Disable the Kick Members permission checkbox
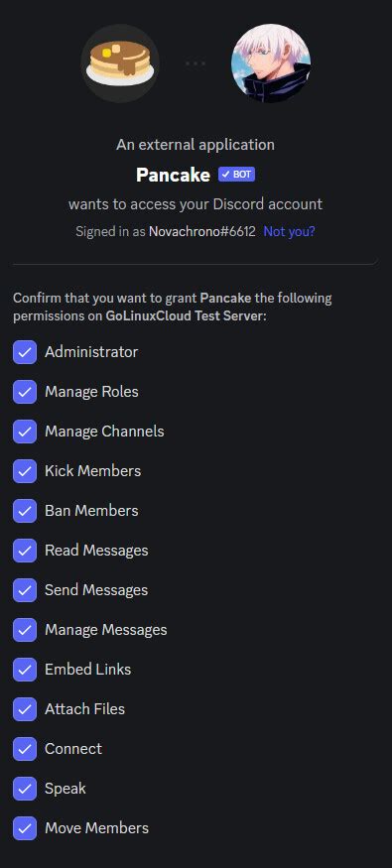This screenshot has height=868, width=392. 25,471
